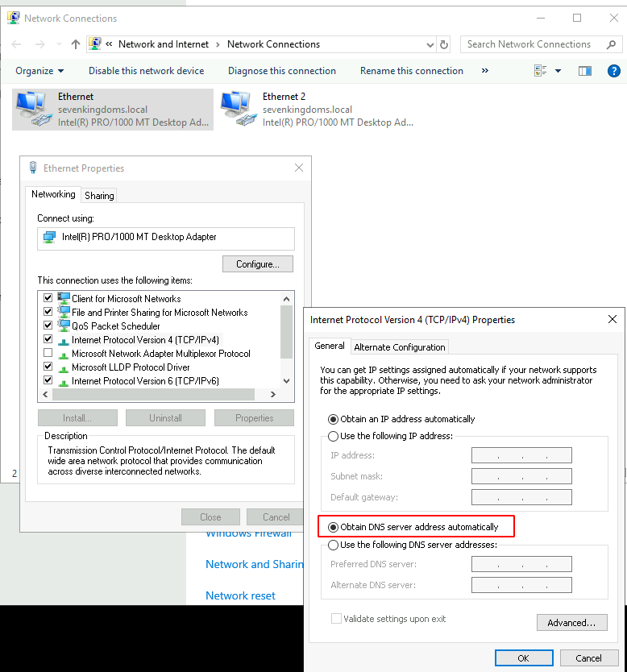Toggle the preview pane icon
Viewport: 627px width, 672px height.
584,71
